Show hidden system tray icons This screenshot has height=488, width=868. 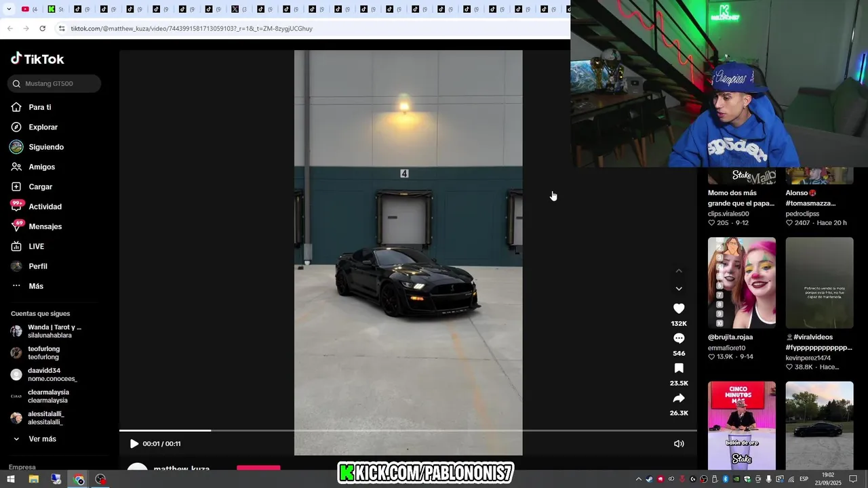(x=639, y=479)
